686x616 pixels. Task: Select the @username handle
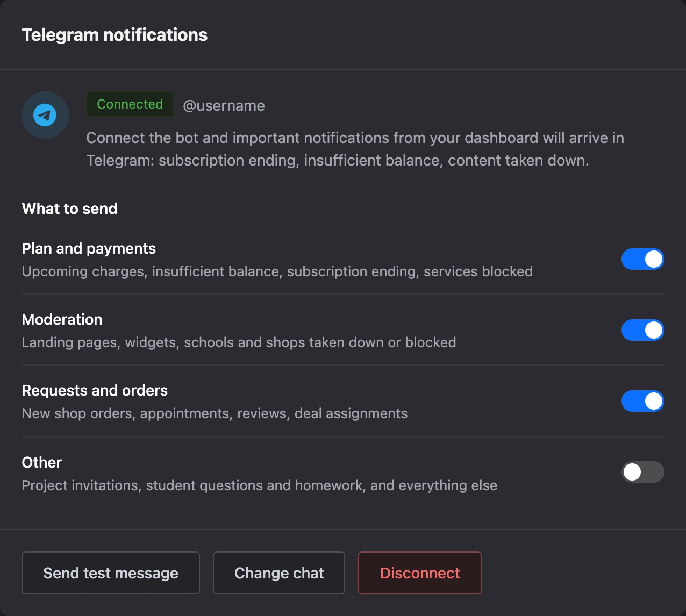tap(224, 105)
